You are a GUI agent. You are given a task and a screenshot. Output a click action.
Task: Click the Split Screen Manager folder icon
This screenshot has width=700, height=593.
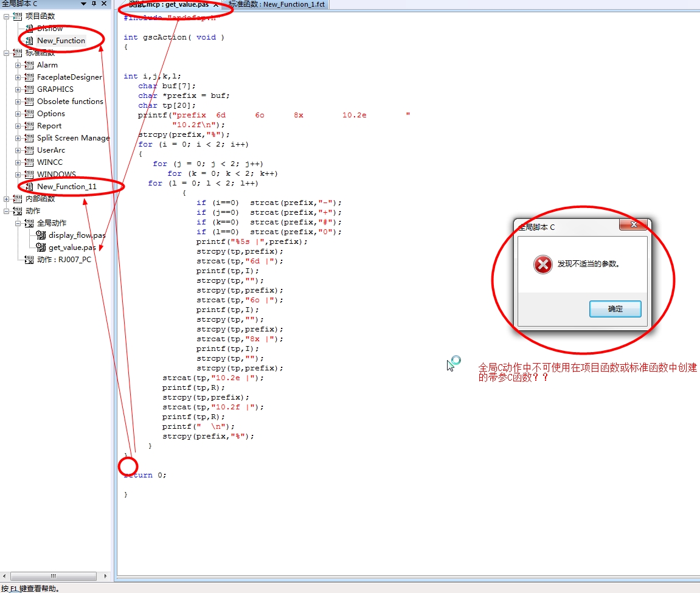point(29,138)
